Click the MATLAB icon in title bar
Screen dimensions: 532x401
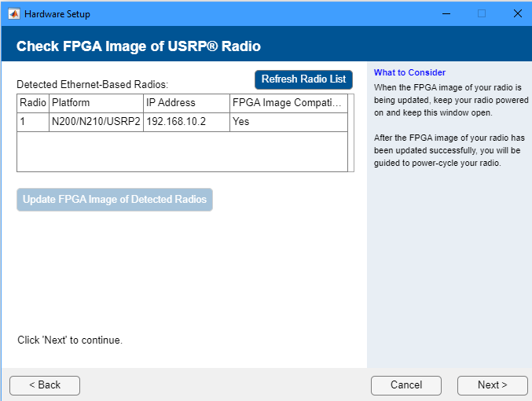(x=13, y=13)
